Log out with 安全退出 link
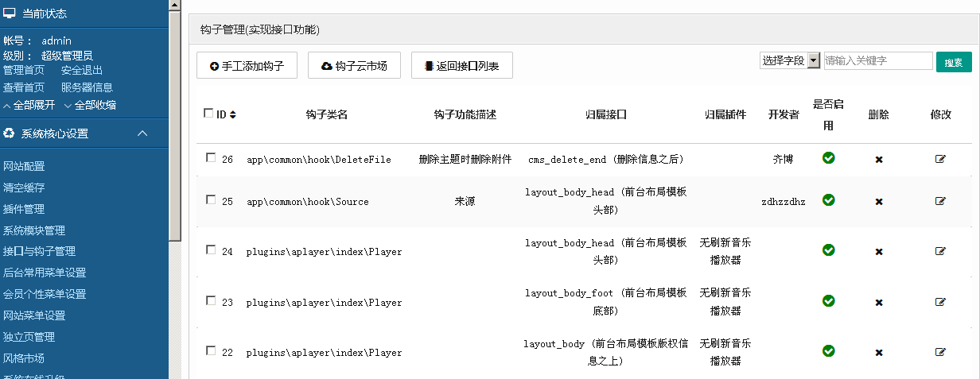Image resolution: width=980 pixels, height=379 pixels. tap(82, 70)
